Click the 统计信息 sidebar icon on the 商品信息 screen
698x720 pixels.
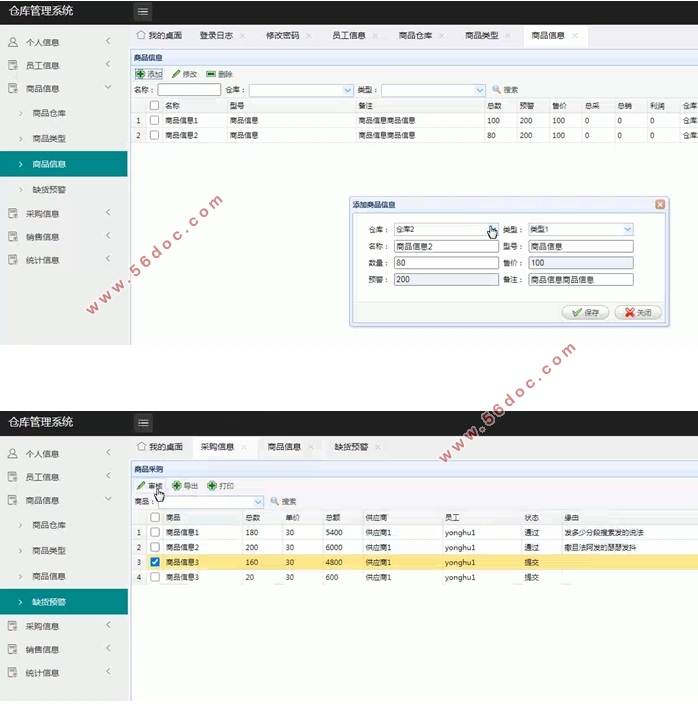13,260
